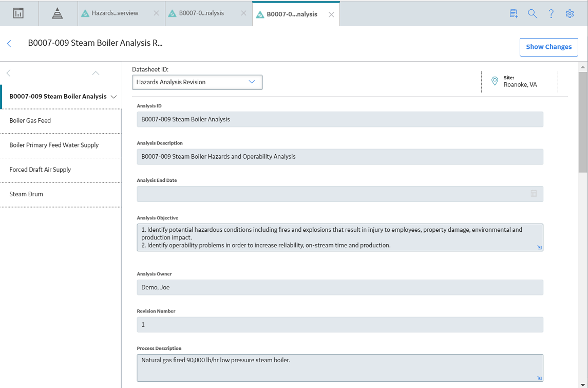The width and height of the screenshot is (588, 388).
Task: Click the Site location pin icon
Action: coord(495,81)
